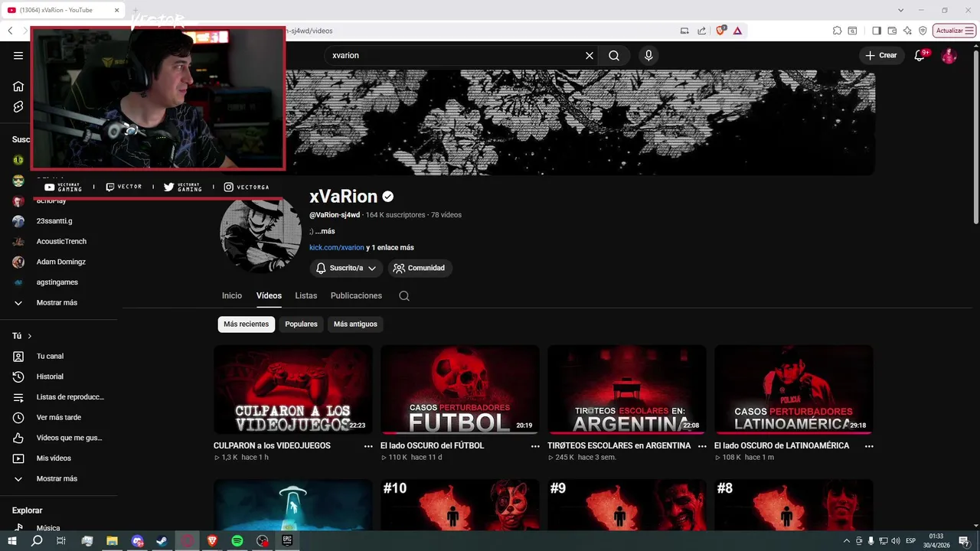This screenshot has width=980, height=551.
Task: Open the YouTube hamburger guide menu
Action: tap(18, 55)
